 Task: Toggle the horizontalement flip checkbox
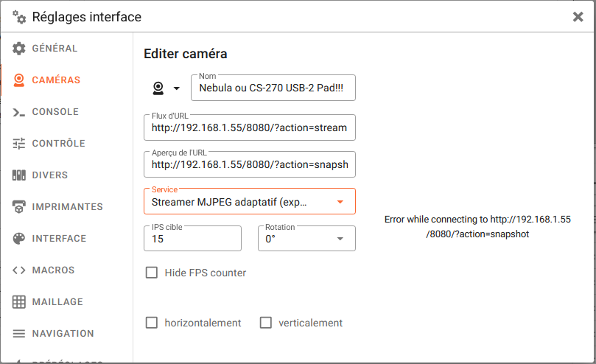tap(152, 323)
